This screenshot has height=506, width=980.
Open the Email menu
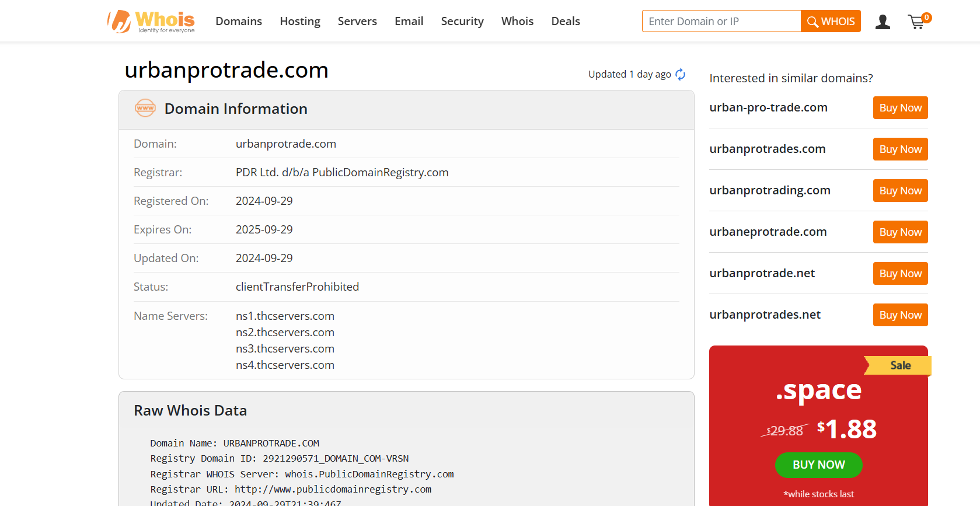pyautogui.click(x=409, y=21)
